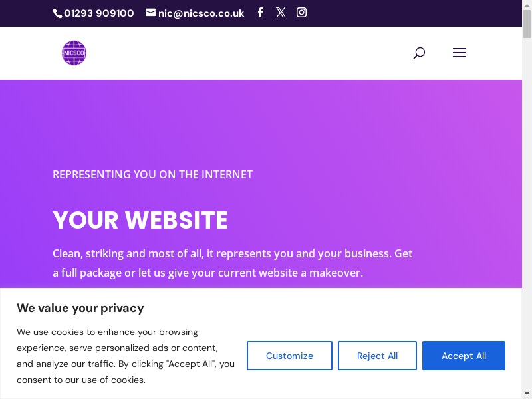Click the "Clean, striking" hero paragraph
The width and height of the screenshot is (532, 399).
tap(232, 263)
